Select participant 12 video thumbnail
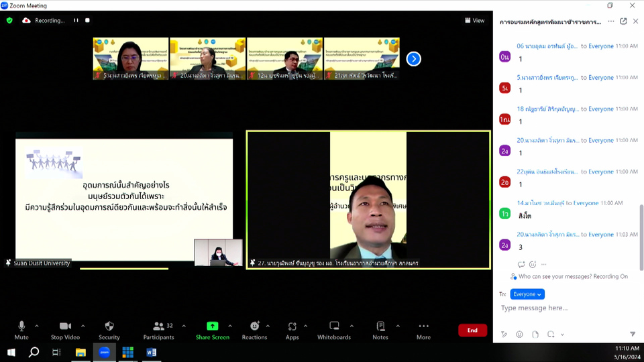The height and width of the screenshot is (362, 644). pos(284,59)
